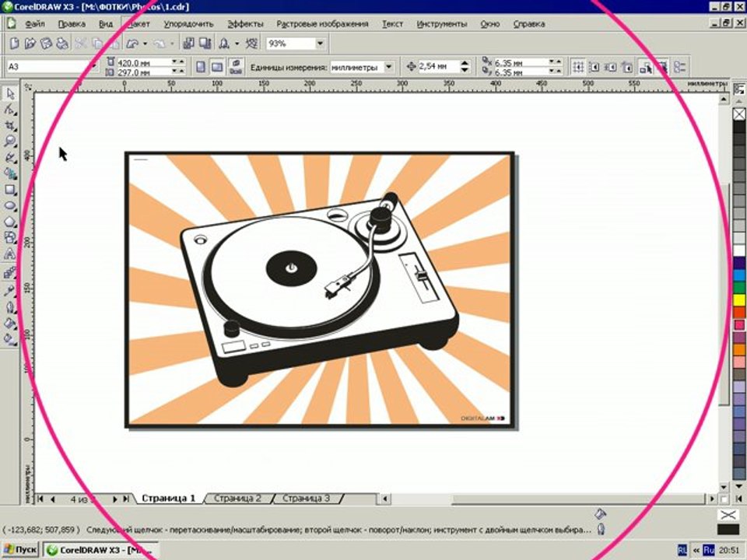Click the Пуск start button

20,550
